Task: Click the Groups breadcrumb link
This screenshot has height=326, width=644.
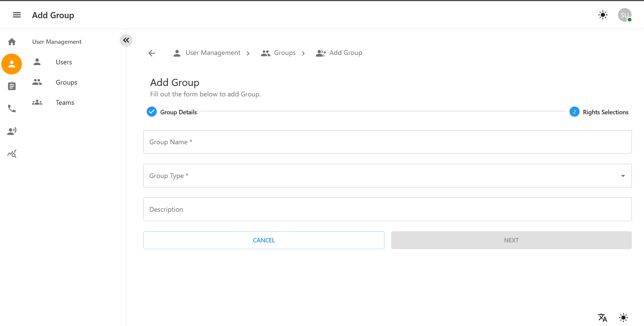Action: 284,53
